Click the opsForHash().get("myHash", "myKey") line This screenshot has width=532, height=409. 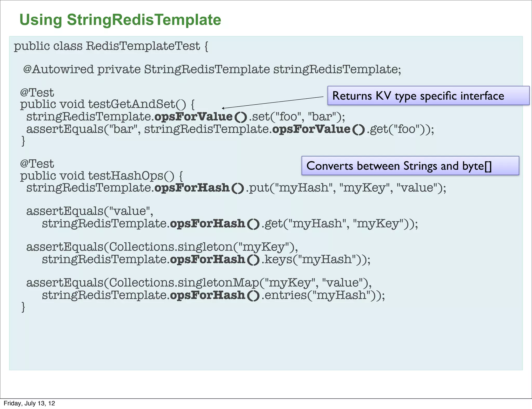coord(230,223)
